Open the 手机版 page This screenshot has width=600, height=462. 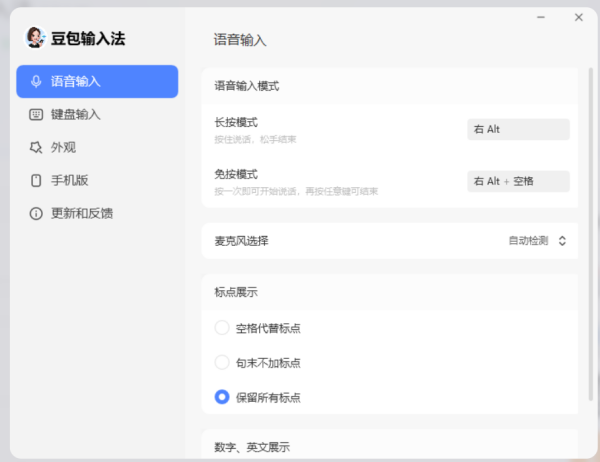pyautogui.click(x=97, y=180)
